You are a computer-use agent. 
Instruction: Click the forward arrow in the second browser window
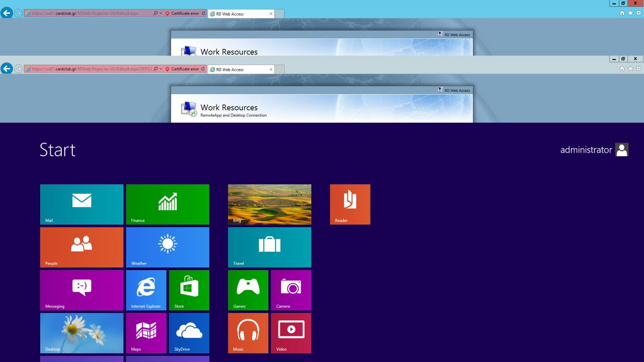[19, 69]
